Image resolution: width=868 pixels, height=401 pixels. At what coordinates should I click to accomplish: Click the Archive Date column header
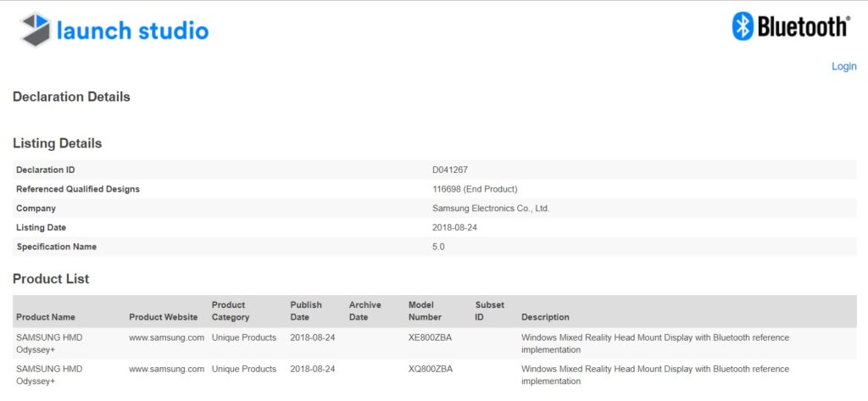pos(364,311)
